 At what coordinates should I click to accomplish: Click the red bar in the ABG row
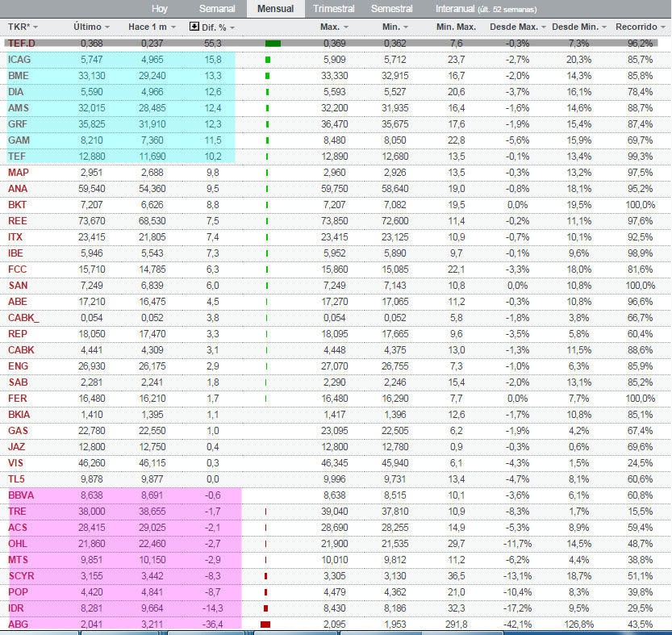coord(265,624)
